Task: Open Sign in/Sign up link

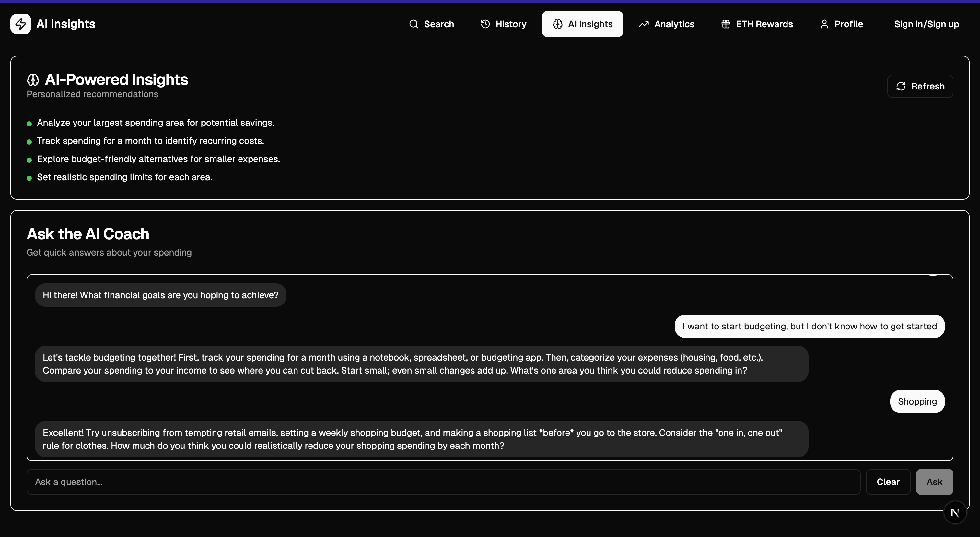Action: 926,24
